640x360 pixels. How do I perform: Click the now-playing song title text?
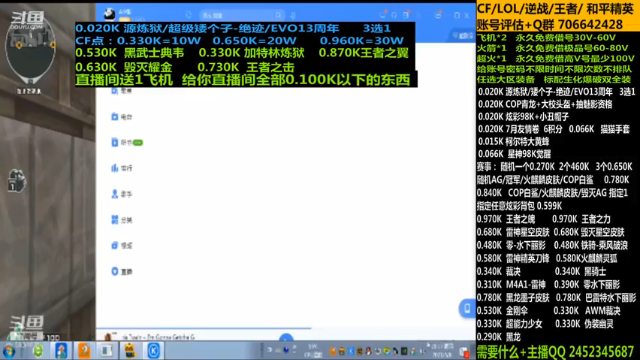pos(159,337)
